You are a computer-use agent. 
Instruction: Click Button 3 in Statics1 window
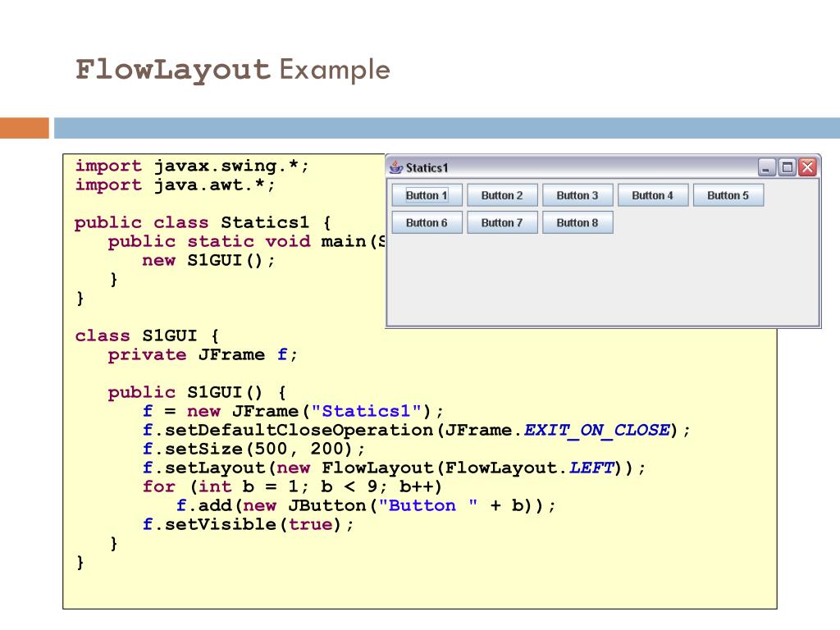tap(577, 195)
